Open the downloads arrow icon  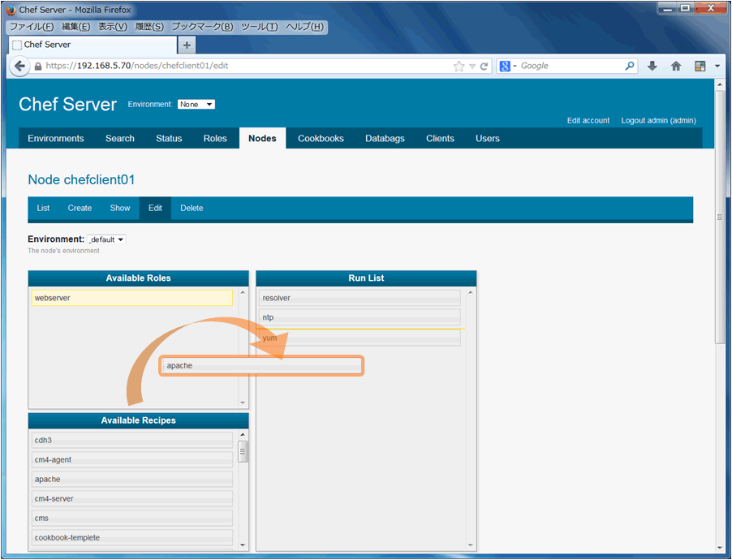click(652, 66)
